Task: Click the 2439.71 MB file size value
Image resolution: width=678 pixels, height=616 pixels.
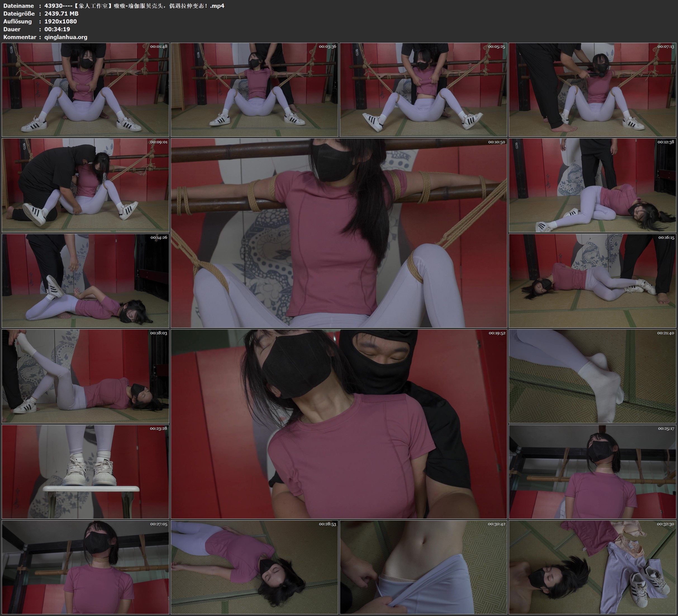Action: pos(61,13)
